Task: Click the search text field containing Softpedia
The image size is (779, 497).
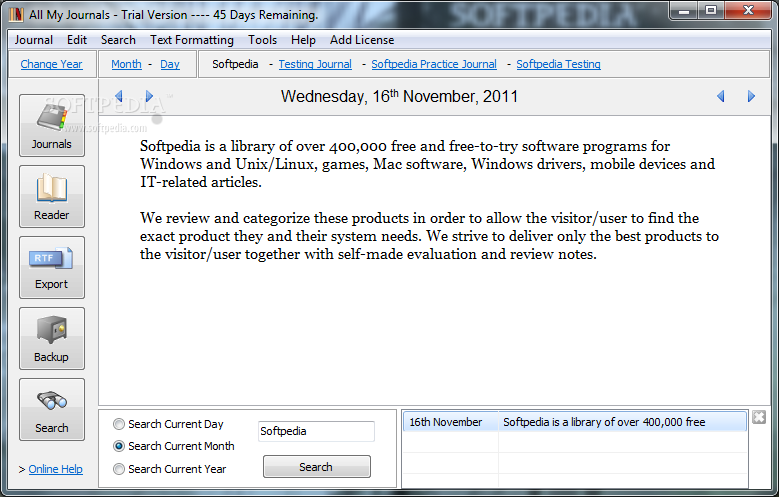Action: point(316,431)
